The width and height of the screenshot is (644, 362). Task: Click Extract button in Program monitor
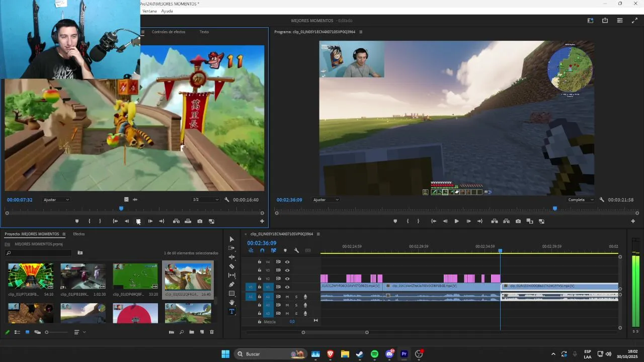506,221
